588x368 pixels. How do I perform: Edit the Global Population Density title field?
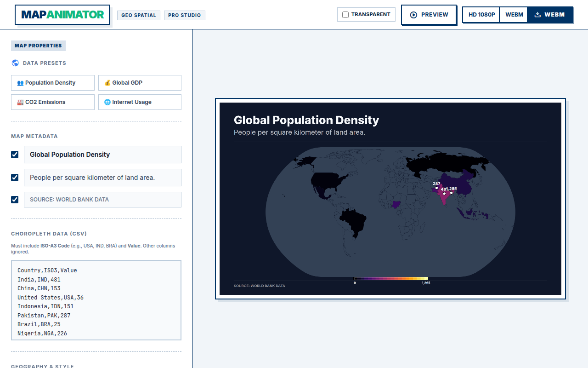[x=102, y=155]
